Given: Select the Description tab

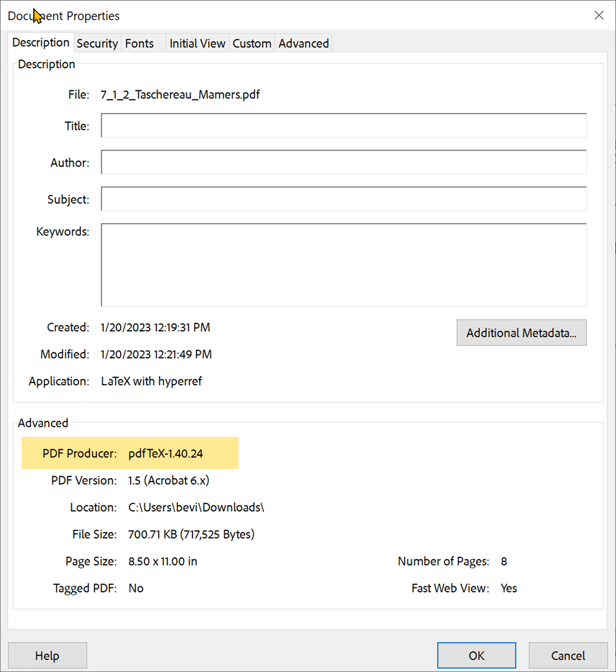Looking at the screenshot, I should [41, 42].
